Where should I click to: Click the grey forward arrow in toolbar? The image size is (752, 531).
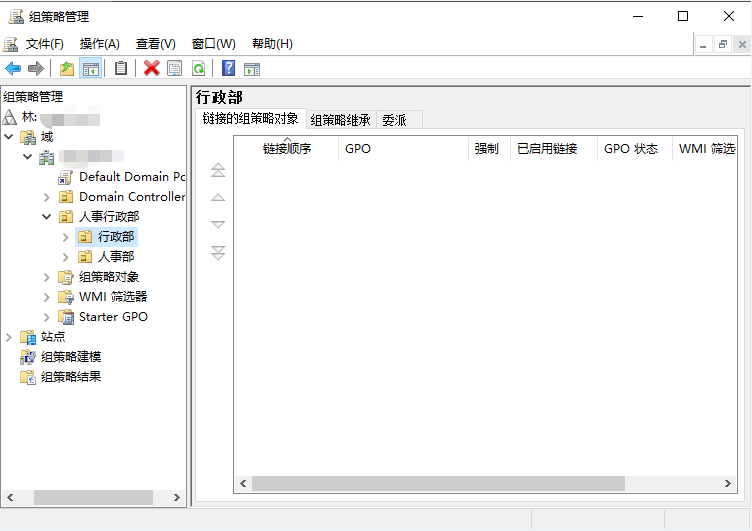point(36,69)
